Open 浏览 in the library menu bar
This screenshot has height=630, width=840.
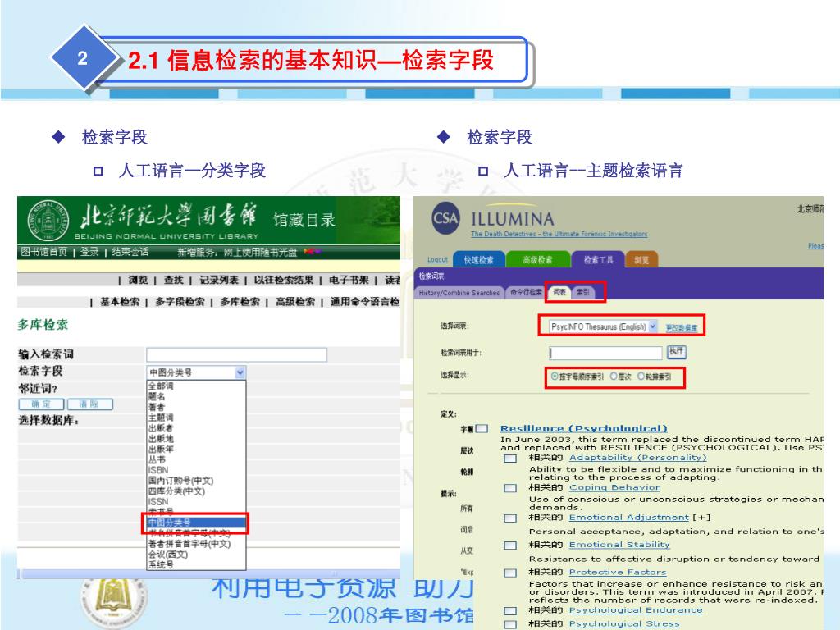tap(138, 280)
